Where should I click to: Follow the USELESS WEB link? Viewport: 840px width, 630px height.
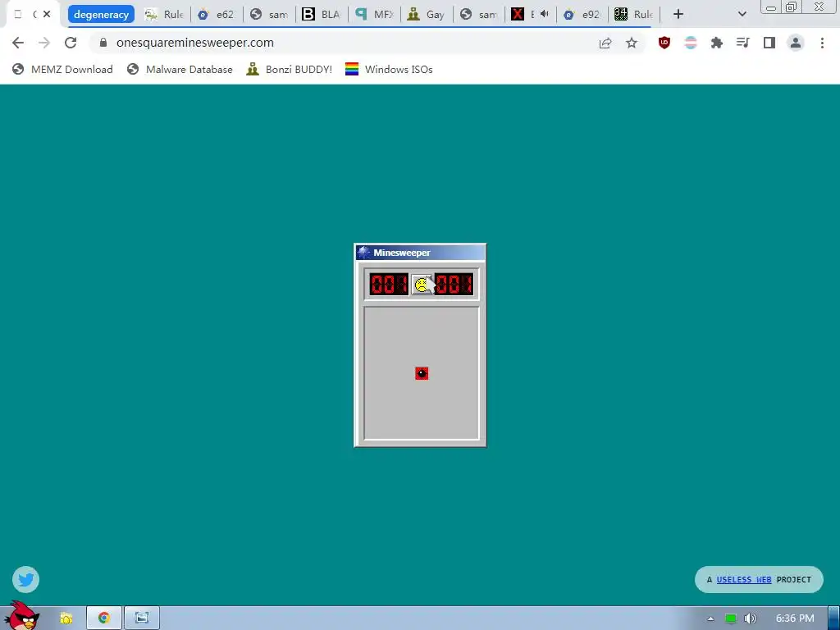pyautogui.click(x=743, y=580)
